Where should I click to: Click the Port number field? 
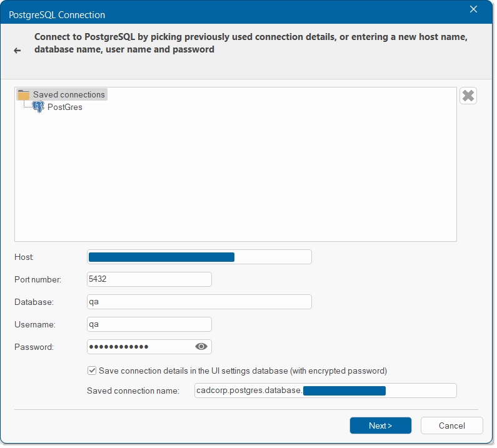(149, 279)
